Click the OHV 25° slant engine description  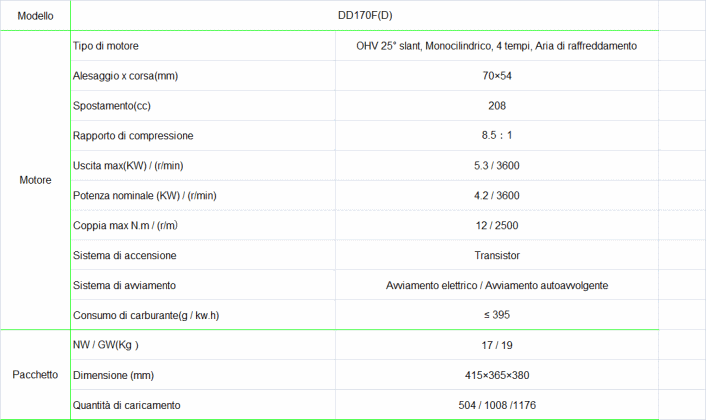tap(496, 46)
